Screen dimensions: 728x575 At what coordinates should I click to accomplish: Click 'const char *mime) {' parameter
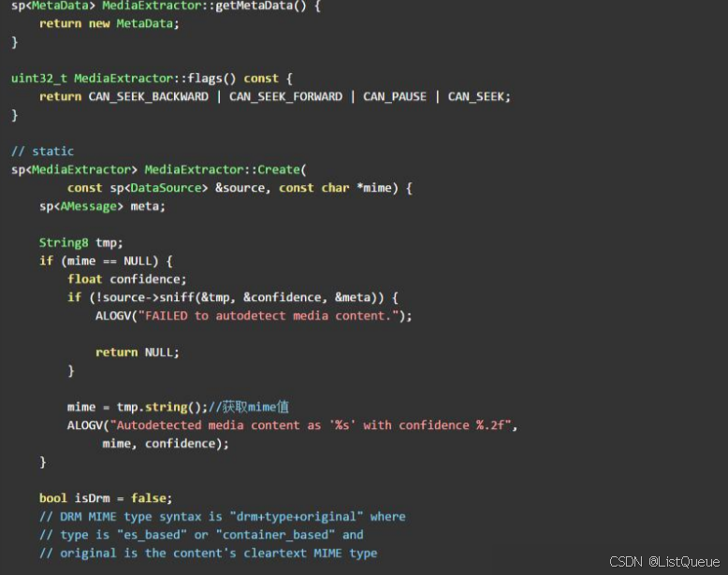click(345, 188)
